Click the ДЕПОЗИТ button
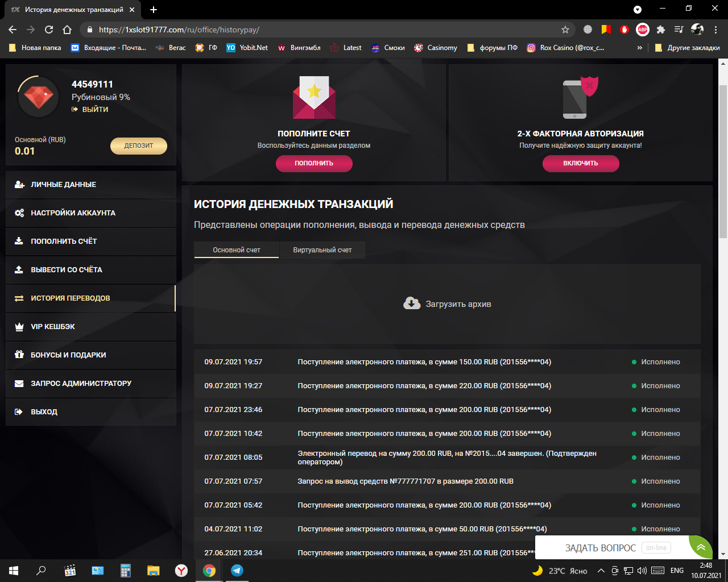Image resolution: width=728 pixels, height=582 pixels. pos(139,145)
